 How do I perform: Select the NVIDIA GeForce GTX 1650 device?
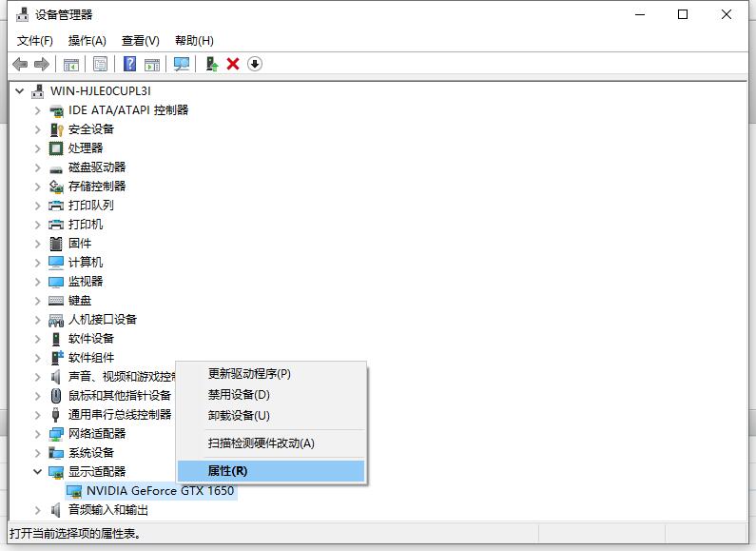pyautogui.click(x=159, y=491)
